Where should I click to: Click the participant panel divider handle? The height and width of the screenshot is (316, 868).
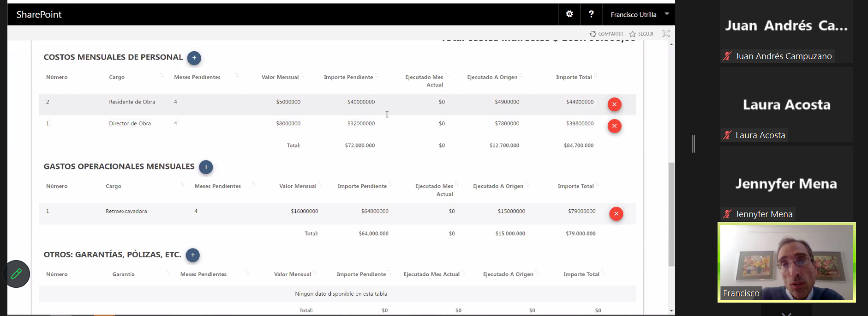(693, 144)
